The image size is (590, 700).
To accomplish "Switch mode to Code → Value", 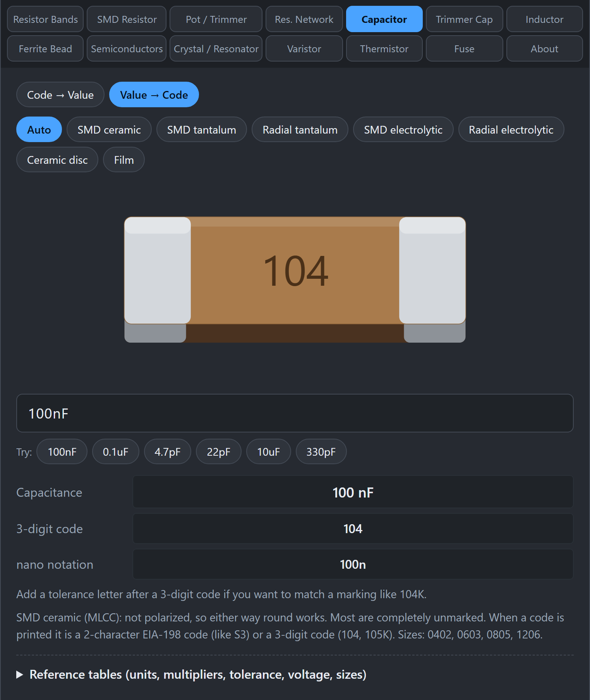I will click(x=60, y=94).
